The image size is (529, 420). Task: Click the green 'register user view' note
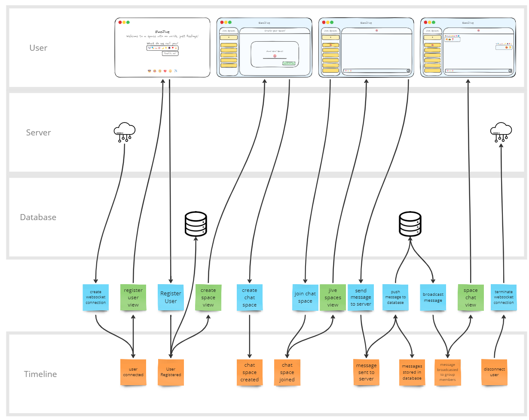coord(133,297)
